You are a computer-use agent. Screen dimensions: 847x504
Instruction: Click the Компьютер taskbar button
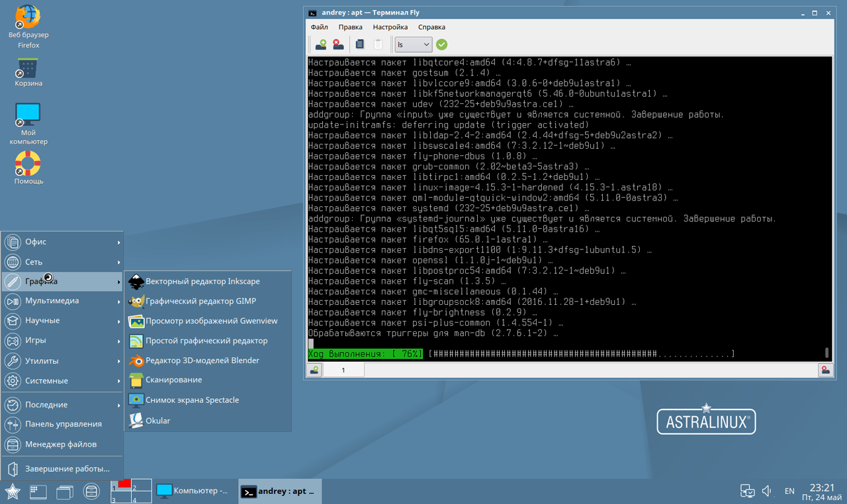(193, 491)
